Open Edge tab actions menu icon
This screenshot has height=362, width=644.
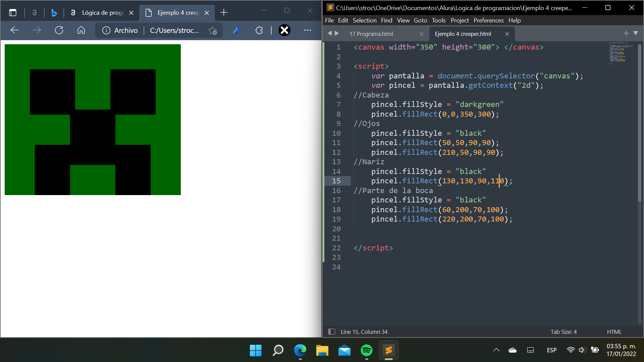tap(13, 13)
